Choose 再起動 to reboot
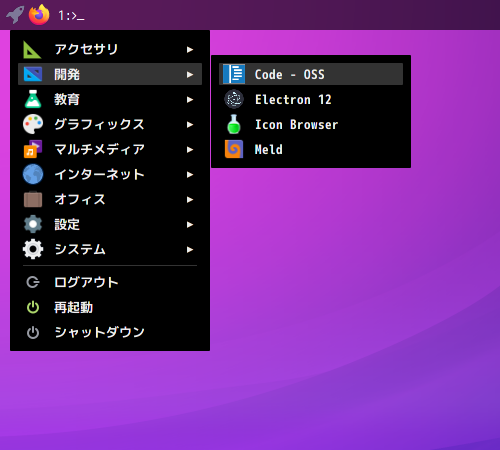The height and width of the screenshot is (450, 500). click(x=110, y=307)
